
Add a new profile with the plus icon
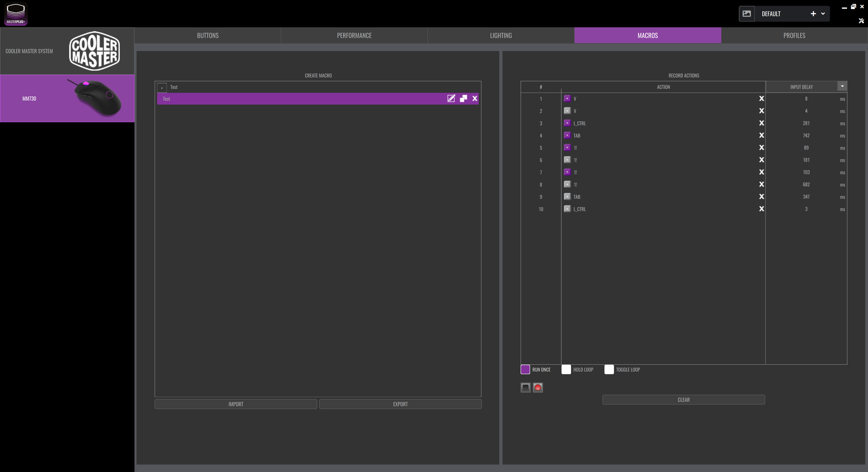pyautogui.click(x=813, y=14)
